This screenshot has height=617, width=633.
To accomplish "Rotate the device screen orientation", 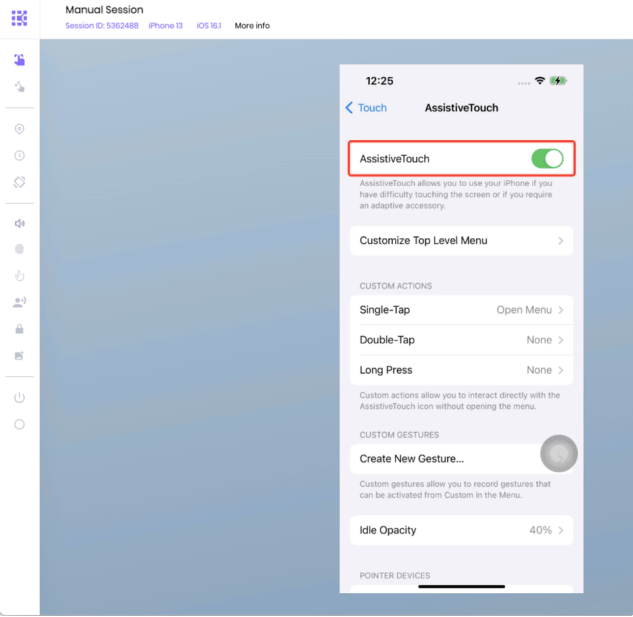I will [x=19, y=182].
